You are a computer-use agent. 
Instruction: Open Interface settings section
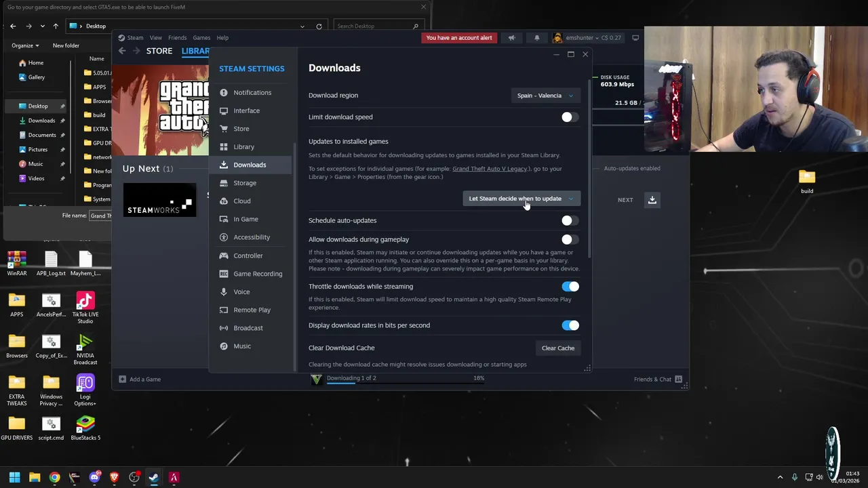(x=246, y=110)
